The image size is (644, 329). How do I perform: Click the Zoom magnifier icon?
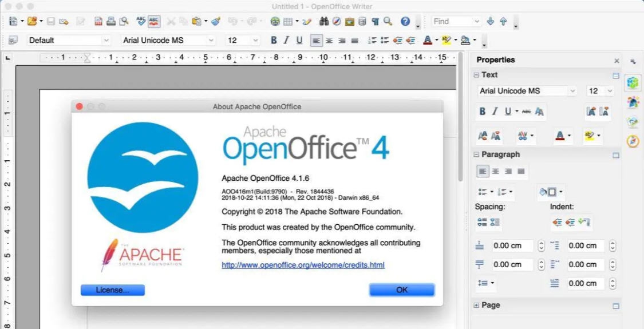388,21
